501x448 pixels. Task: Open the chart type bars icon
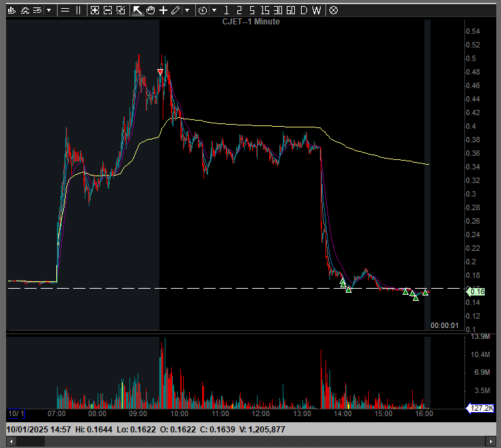click(x=12, y=11)
